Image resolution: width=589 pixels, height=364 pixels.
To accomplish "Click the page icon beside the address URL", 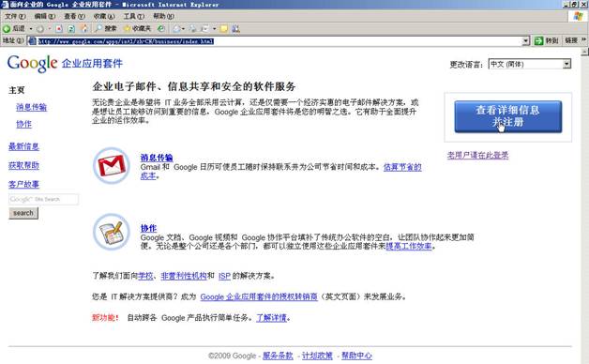I will tap(33, 41).
